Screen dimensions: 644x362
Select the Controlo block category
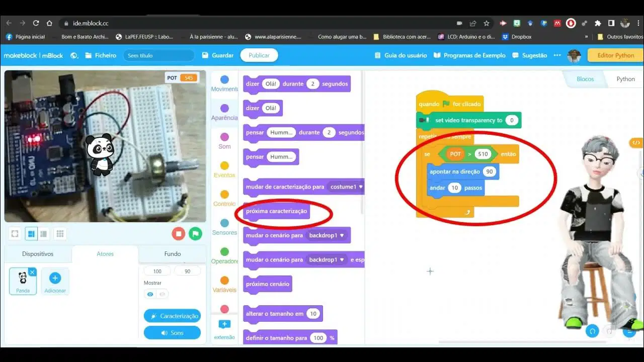click(x=224, y=198)
